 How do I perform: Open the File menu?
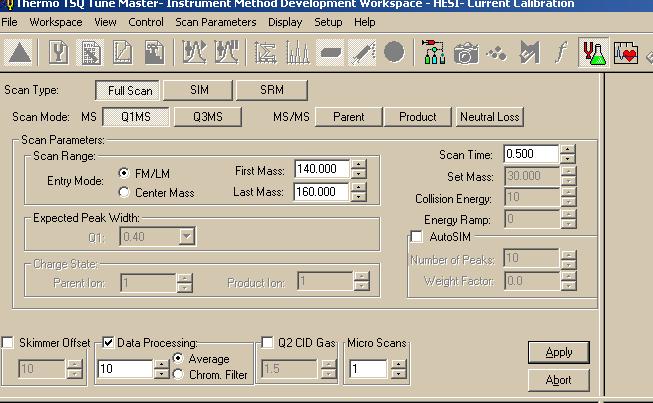click(10, 22)
